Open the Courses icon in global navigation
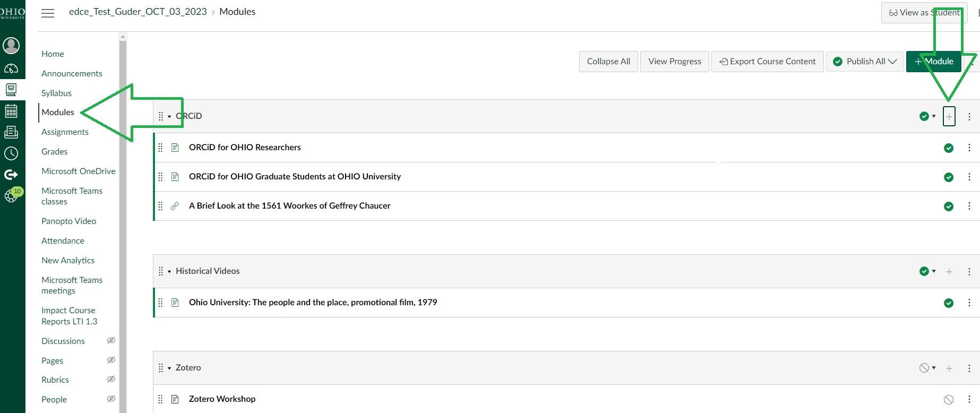Screen dimensions: 980x413 [11, 90]
